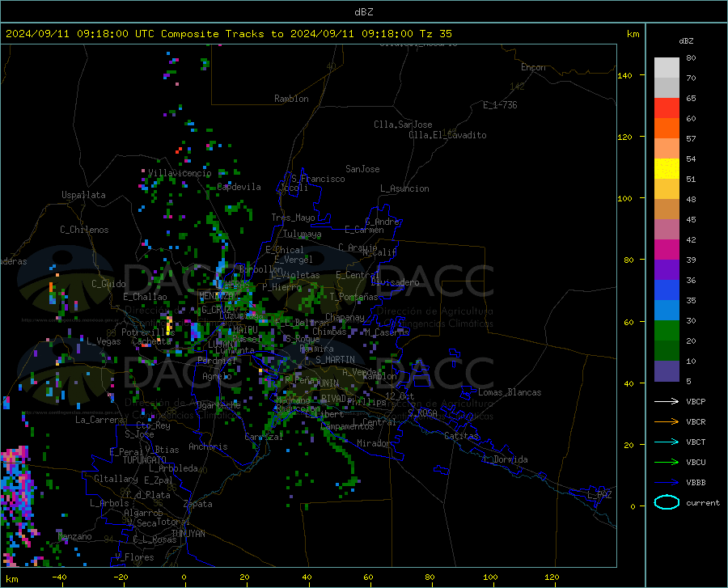Click the green VBCU arrow legend icon
Image resolution: width=728 pixels, height=588 pixels.
pos(667,463)
